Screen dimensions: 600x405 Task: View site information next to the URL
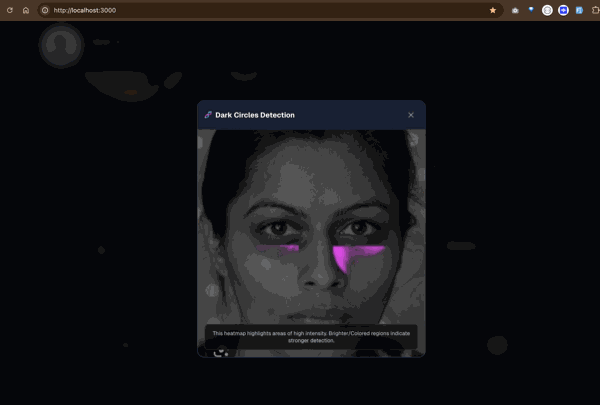coord(45,10)
